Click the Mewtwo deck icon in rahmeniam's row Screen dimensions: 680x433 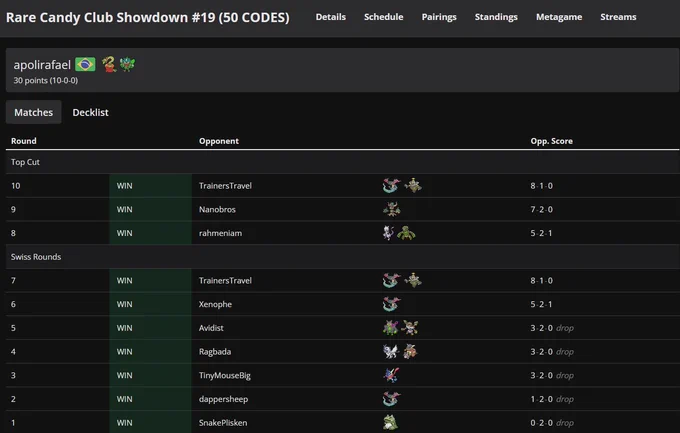[388, 233]
